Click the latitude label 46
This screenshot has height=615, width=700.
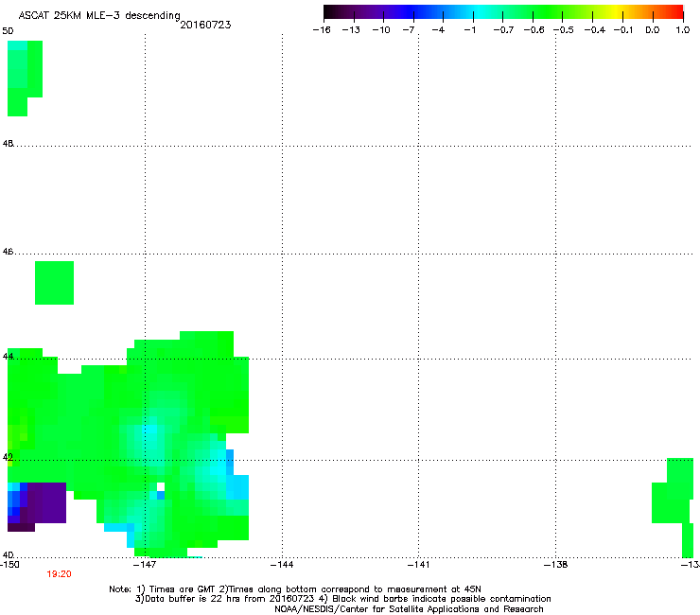[8, 252]
